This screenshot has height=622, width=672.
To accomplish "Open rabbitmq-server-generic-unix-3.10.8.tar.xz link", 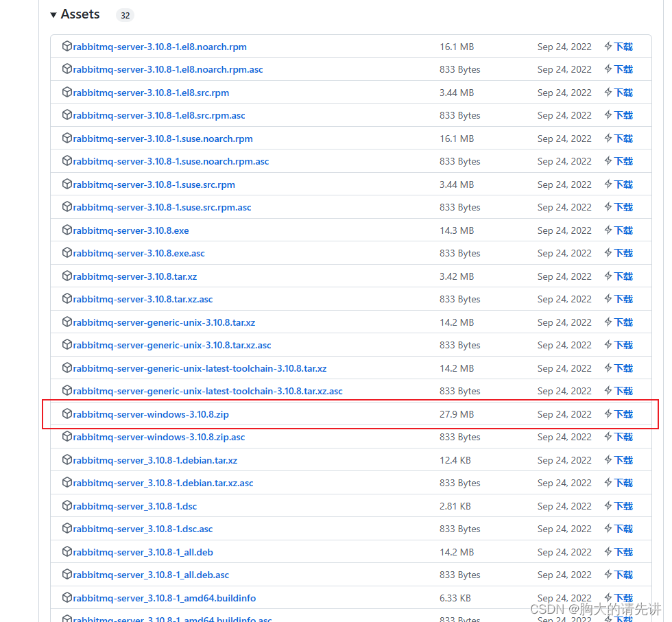I will 164,322.
